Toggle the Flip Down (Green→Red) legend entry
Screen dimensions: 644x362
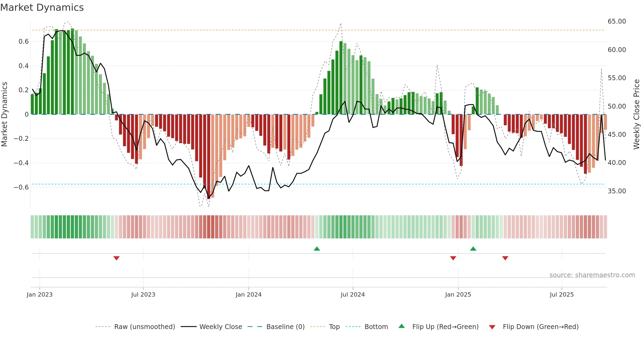pos(533,327)
